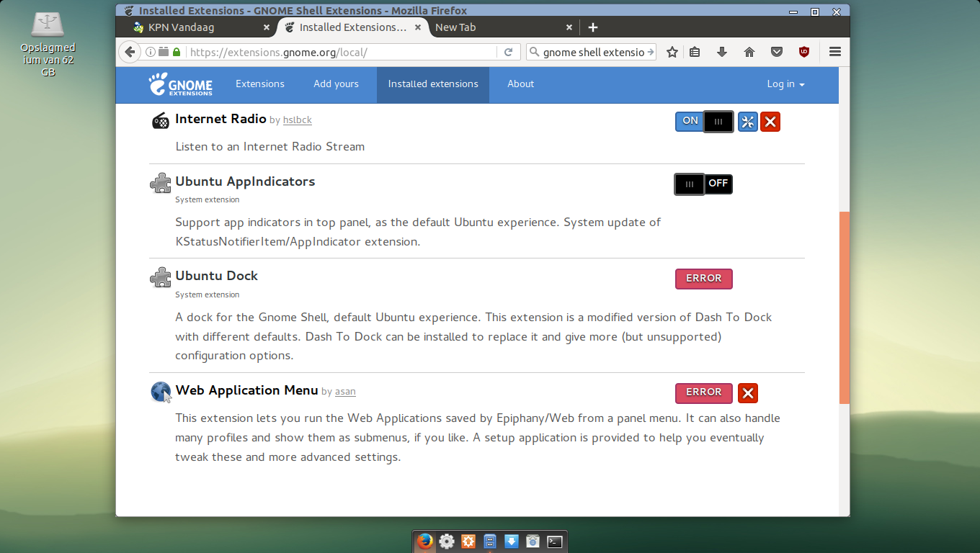This screenshot has width=980, height=553.
Task: Click the hslbck author link
Action: (297, 120)
